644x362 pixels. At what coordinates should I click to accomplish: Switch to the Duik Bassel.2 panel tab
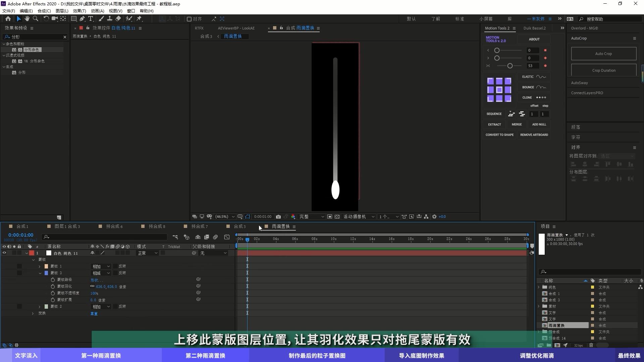534,28
